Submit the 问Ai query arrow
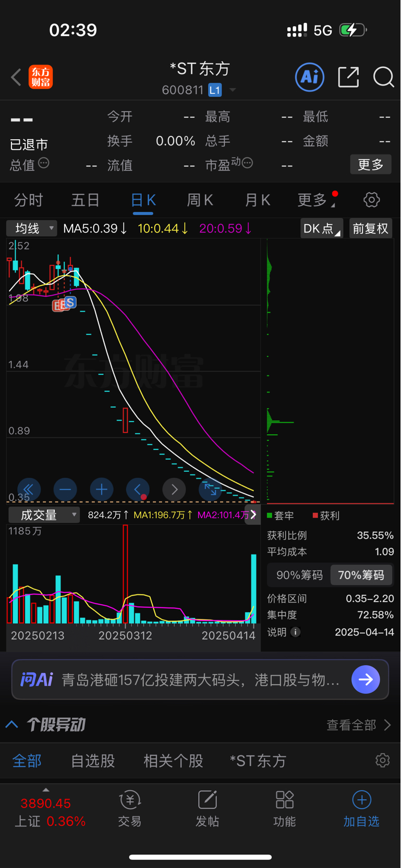Viewport: 401px width, 868px height. click(366, 679)
